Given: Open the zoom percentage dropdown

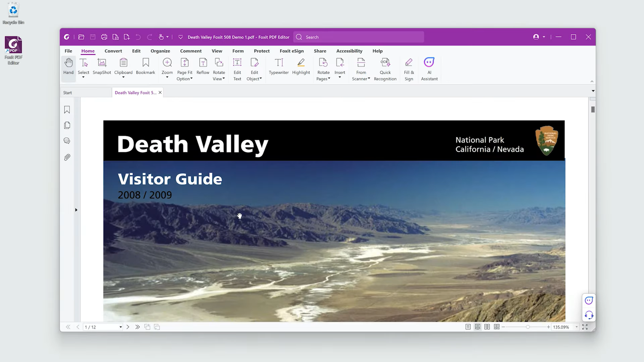Looking at the screenshot, I should (577, 327).
